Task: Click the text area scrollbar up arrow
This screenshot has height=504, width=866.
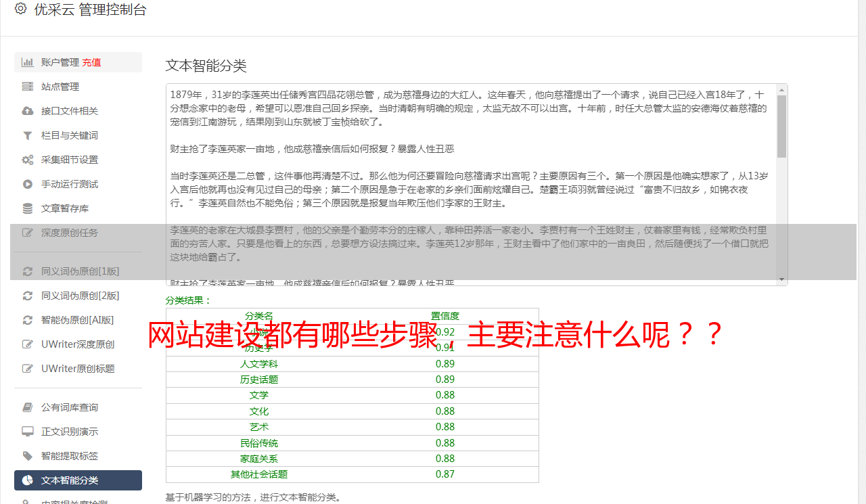Action: [782, 90]
